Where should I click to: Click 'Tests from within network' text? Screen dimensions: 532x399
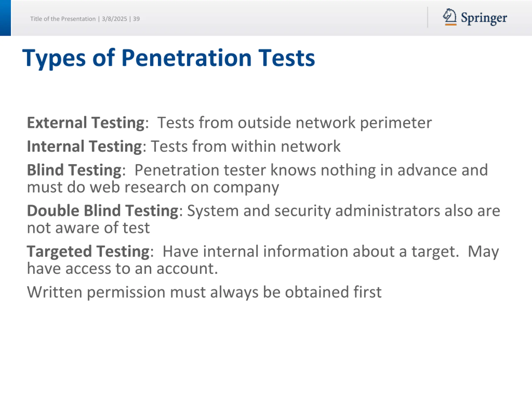click(x=246, y=146)
